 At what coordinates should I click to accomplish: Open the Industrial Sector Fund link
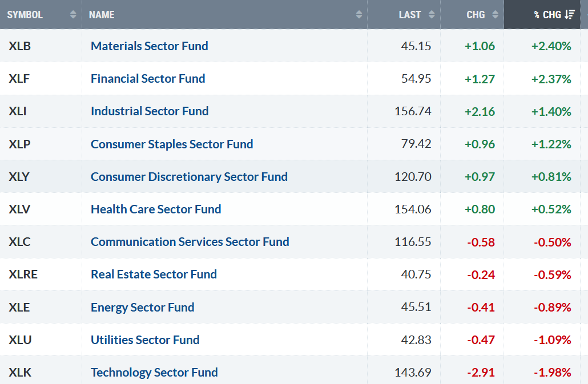click(150, 111)
